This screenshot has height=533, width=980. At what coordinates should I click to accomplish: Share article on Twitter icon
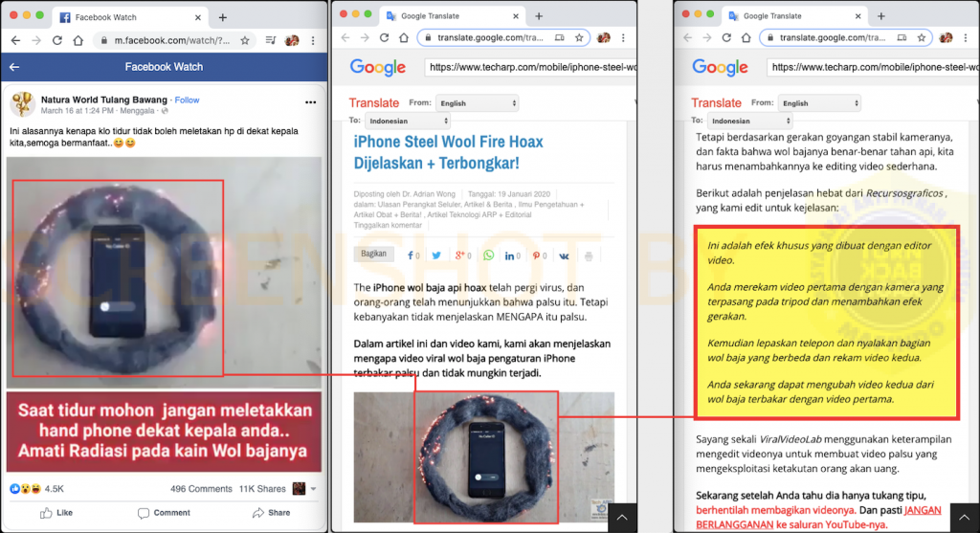(436, 255)
